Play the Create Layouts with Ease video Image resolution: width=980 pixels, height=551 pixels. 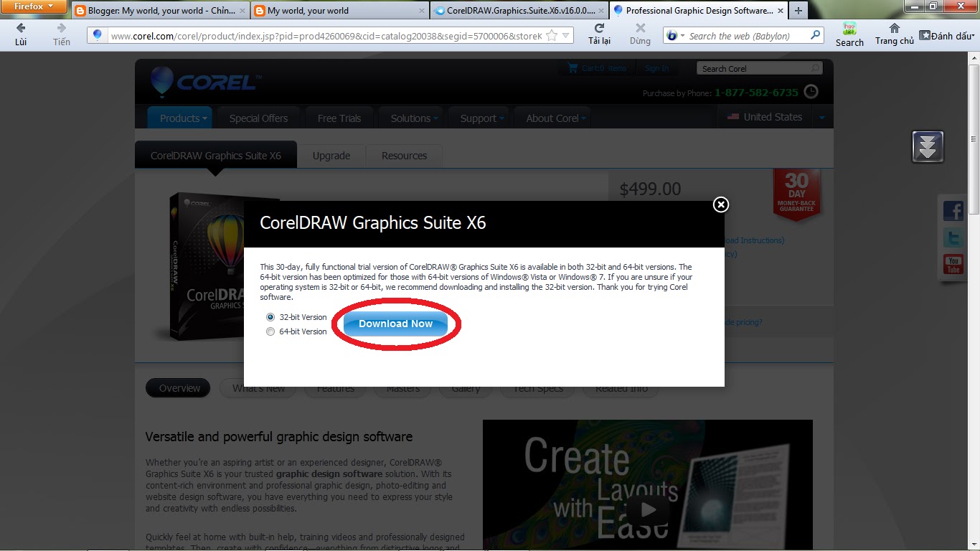(x=649, y=509)
